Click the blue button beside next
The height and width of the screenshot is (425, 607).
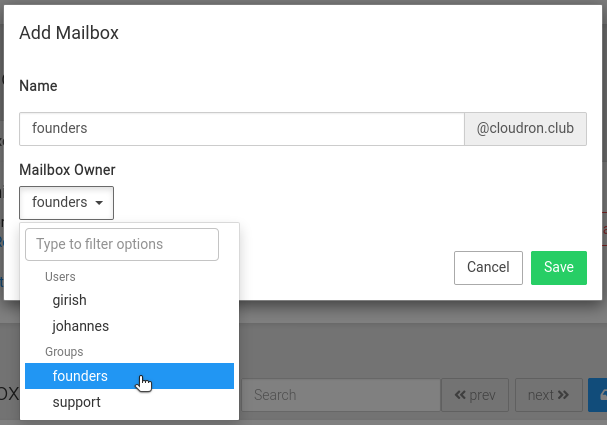[x=598, y=395]
